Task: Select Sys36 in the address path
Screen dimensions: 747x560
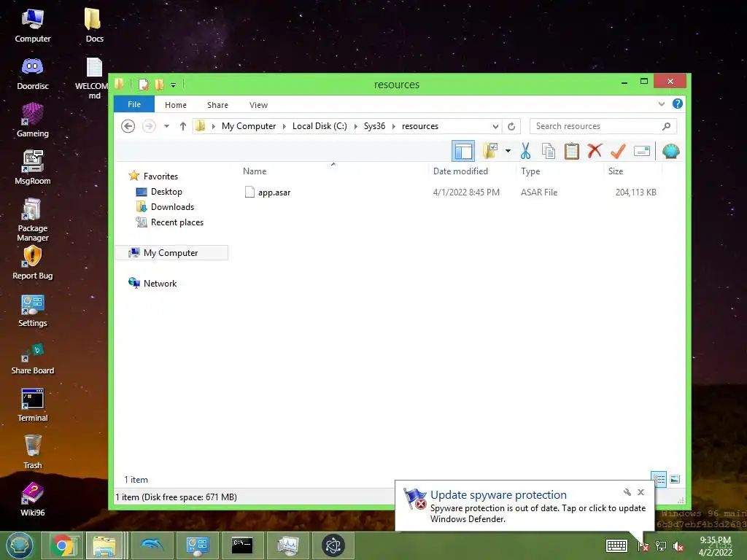Action: (374, 126)
